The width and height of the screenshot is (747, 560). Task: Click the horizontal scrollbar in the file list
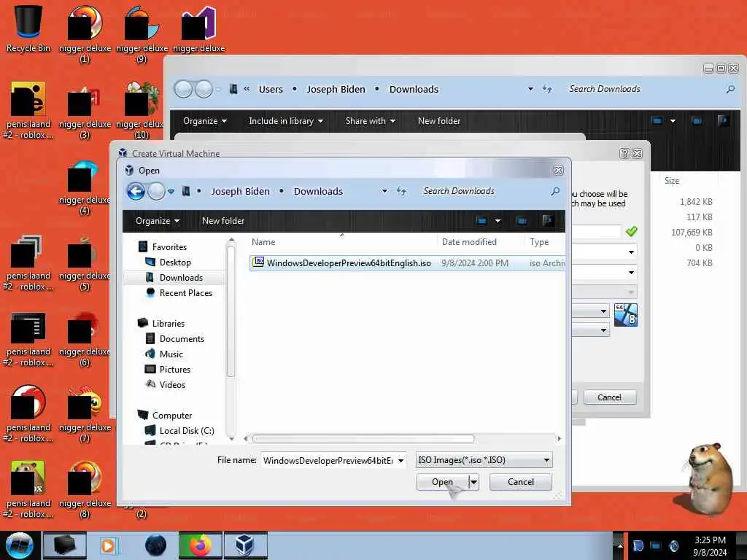363,438
